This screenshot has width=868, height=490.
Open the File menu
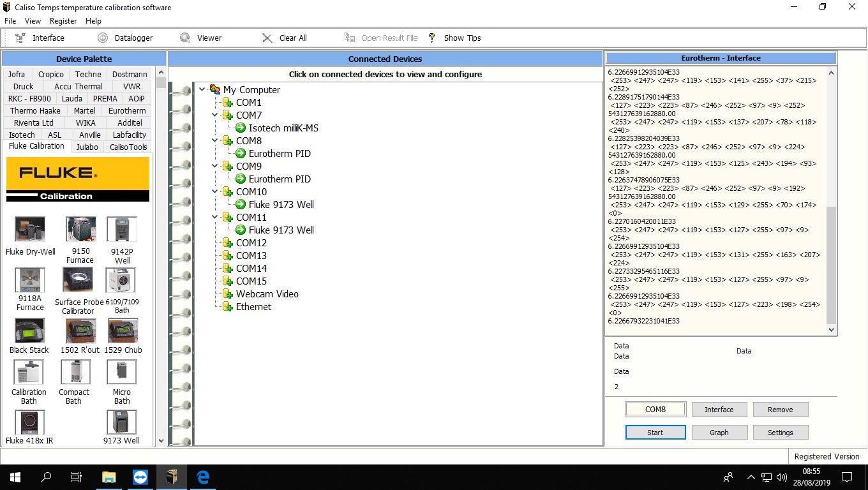point(10,21)
